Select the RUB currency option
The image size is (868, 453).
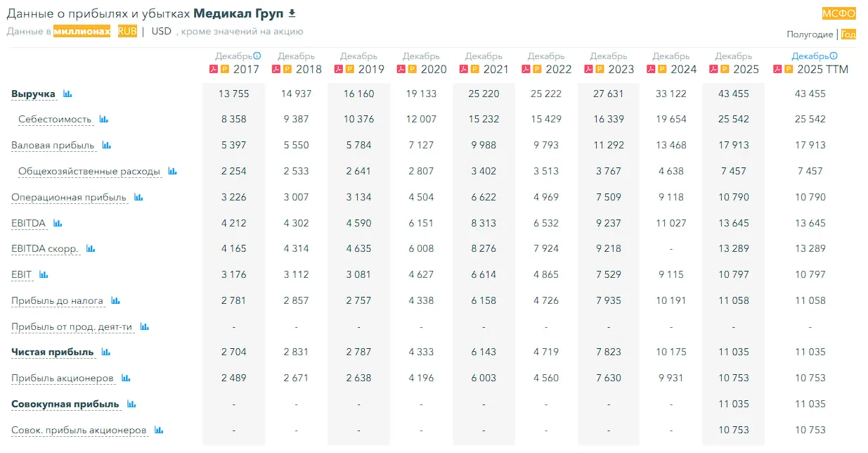127,32
